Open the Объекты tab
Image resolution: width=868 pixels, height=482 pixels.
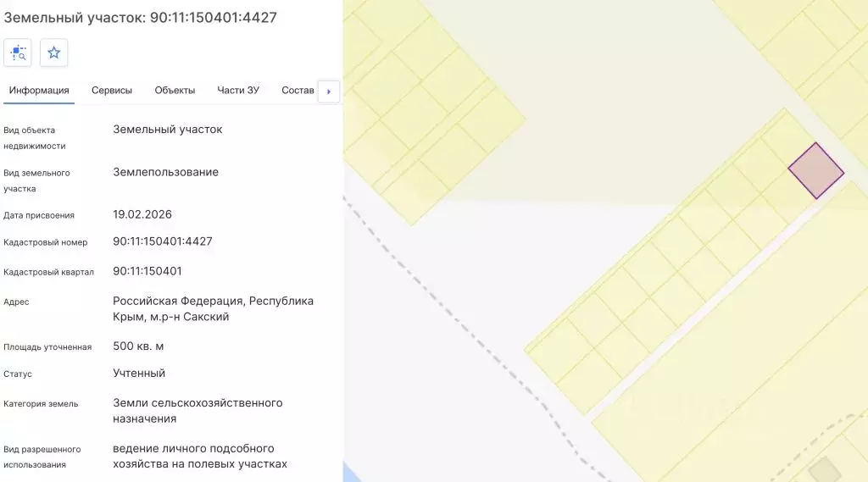[x=175, y=90]
